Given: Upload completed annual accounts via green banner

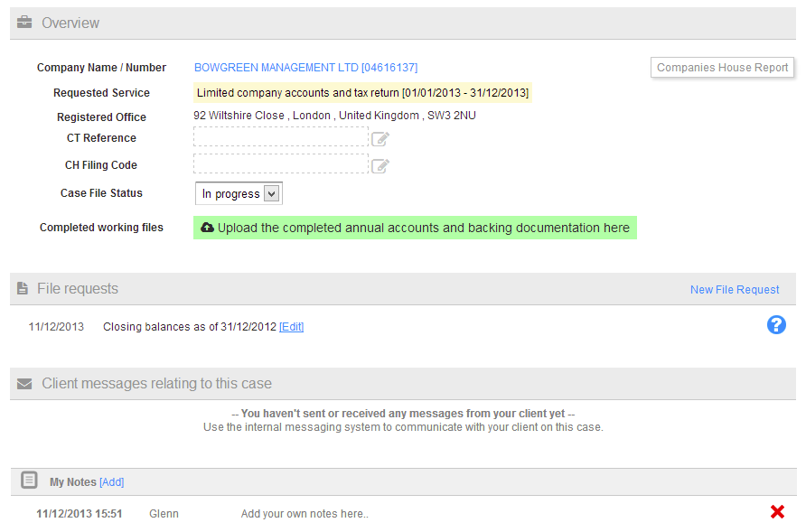Looking at the screenshot, I should (x=423, y=228).
